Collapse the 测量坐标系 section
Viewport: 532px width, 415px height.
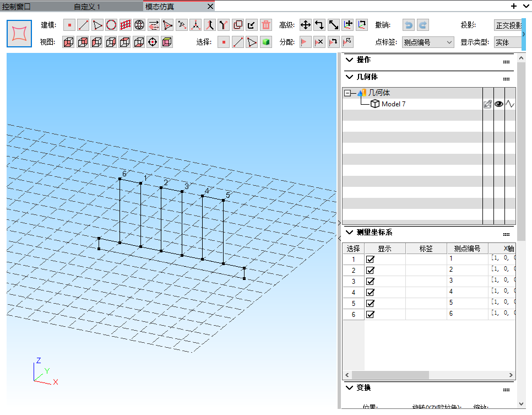point(349,232)
